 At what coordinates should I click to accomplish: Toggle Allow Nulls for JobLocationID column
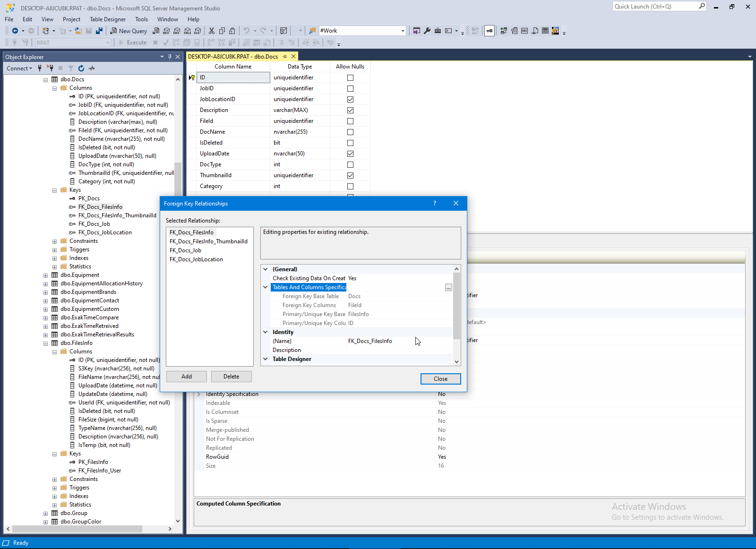tap(350, 99)
